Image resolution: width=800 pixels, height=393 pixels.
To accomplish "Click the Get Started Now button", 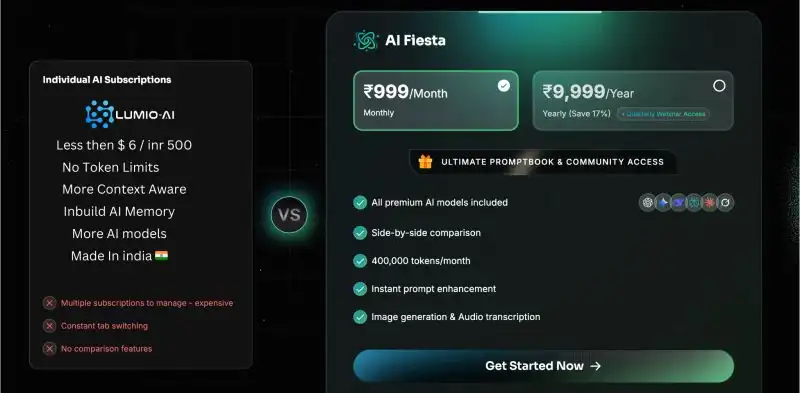I will point(543,366).
